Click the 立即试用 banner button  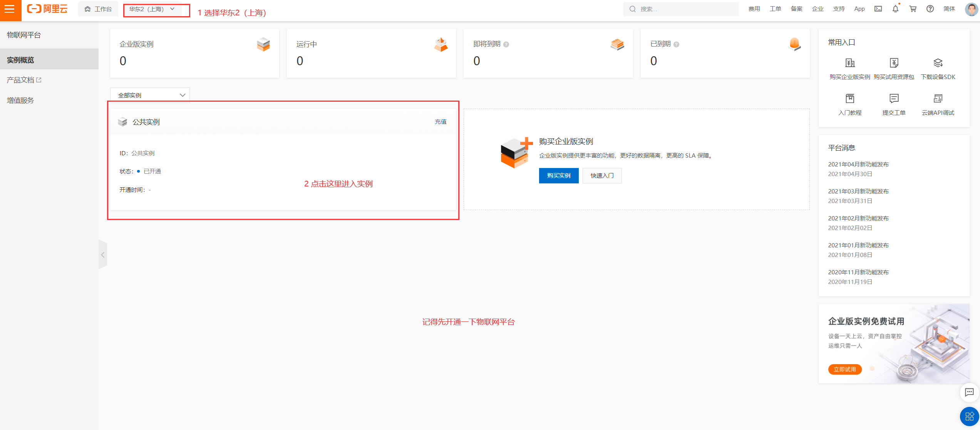[844, 370]
